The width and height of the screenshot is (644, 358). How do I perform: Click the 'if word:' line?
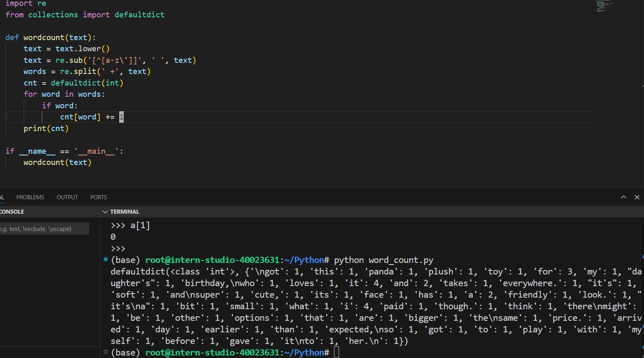coord(60,106)
